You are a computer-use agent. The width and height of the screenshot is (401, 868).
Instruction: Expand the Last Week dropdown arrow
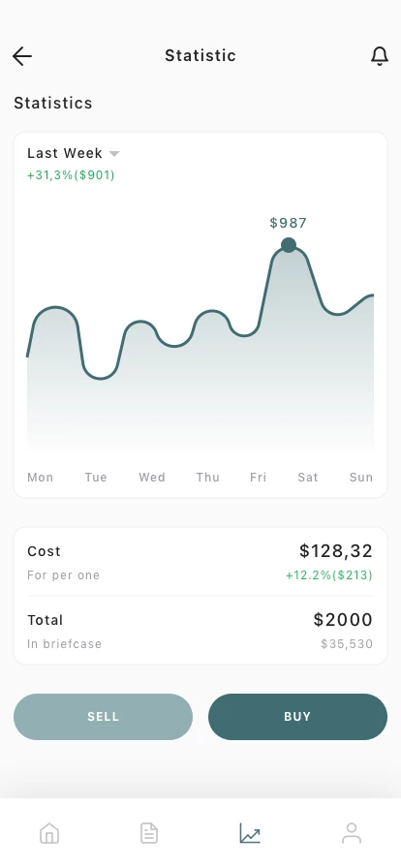pos(114,154)
